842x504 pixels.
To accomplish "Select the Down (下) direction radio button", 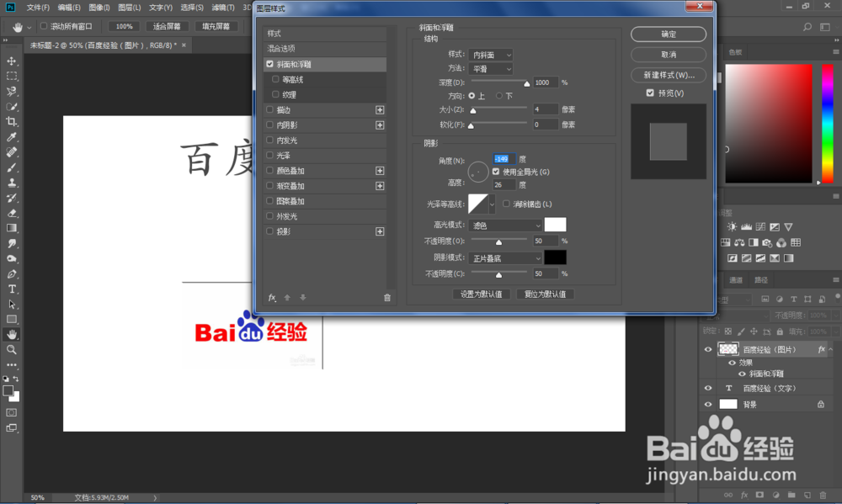I will (499, 96).
